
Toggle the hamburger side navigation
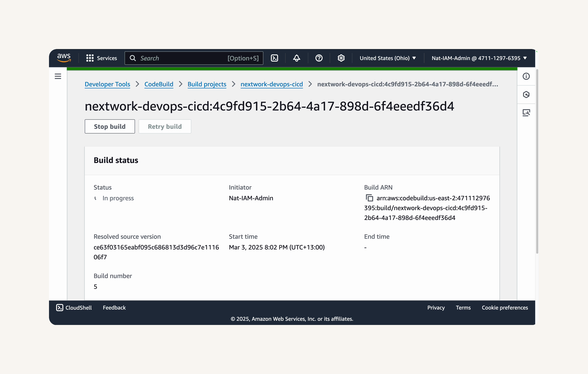point(58,76)
